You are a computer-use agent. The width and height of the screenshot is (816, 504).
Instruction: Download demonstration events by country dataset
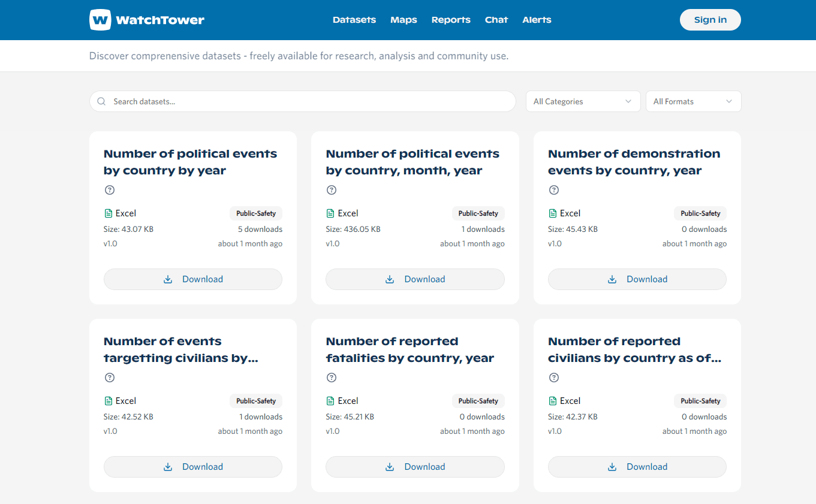(x=637, y=279)
